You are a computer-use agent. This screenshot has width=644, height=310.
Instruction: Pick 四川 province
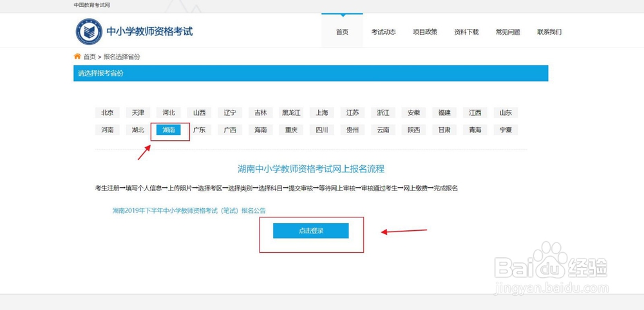point(322,130)
